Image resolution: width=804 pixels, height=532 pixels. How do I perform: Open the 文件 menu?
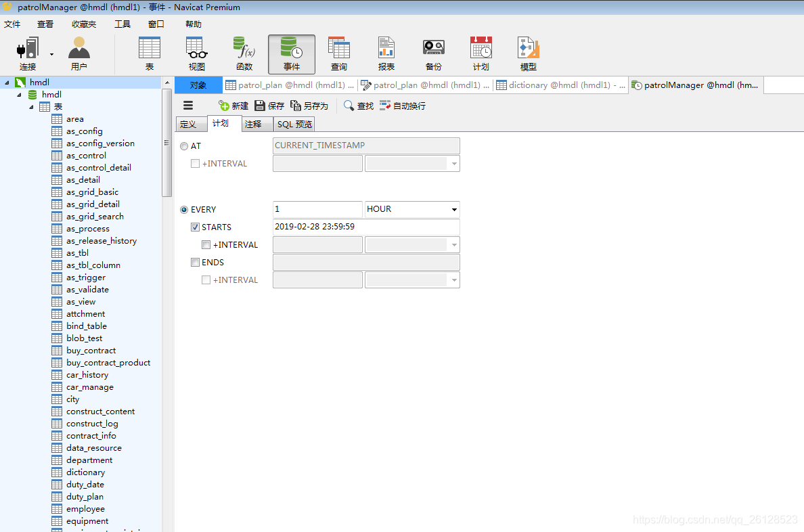[12, 24]
